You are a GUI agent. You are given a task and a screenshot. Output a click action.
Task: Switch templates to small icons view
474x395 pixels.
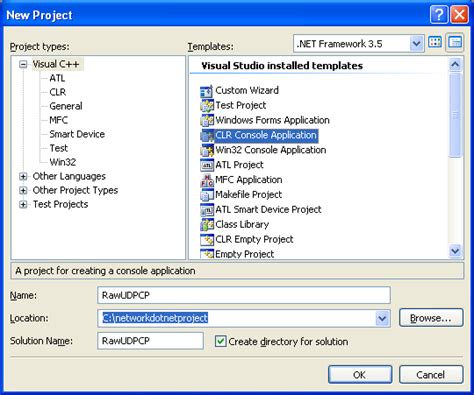click(x=455, y=42)
